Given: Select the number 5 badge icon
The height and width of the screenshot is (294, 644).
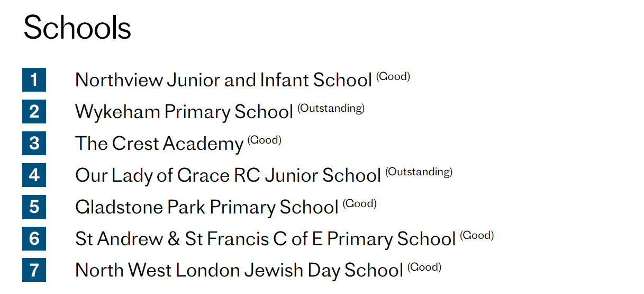Looking at the screenshot, I should [34, 207].
